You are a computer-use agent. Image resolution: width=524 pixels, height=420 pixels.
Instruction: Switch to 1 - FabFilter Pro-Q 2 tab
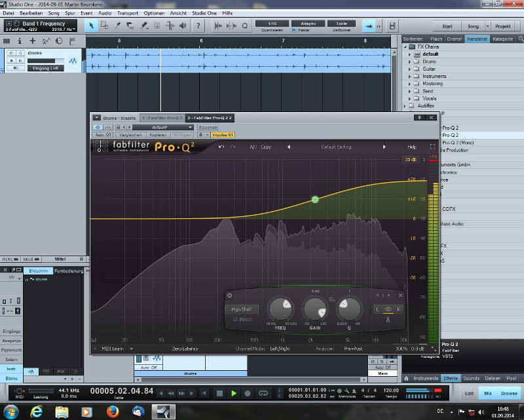[162, 118]
